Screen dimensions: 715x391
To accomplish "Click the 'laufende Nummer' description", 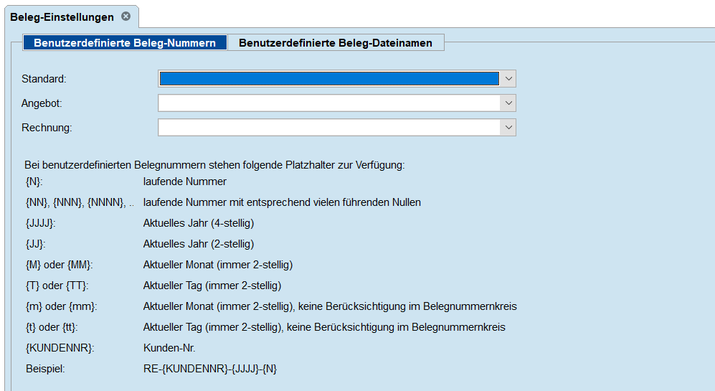I will pyautogui.click(x=185, y=182).
